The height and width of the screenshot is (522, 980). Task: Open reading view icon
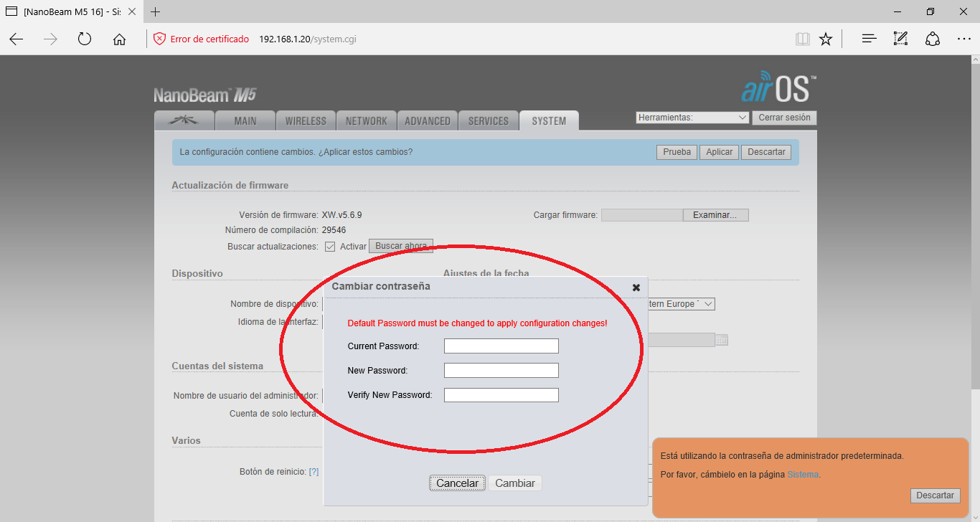(x=803, y=39)
